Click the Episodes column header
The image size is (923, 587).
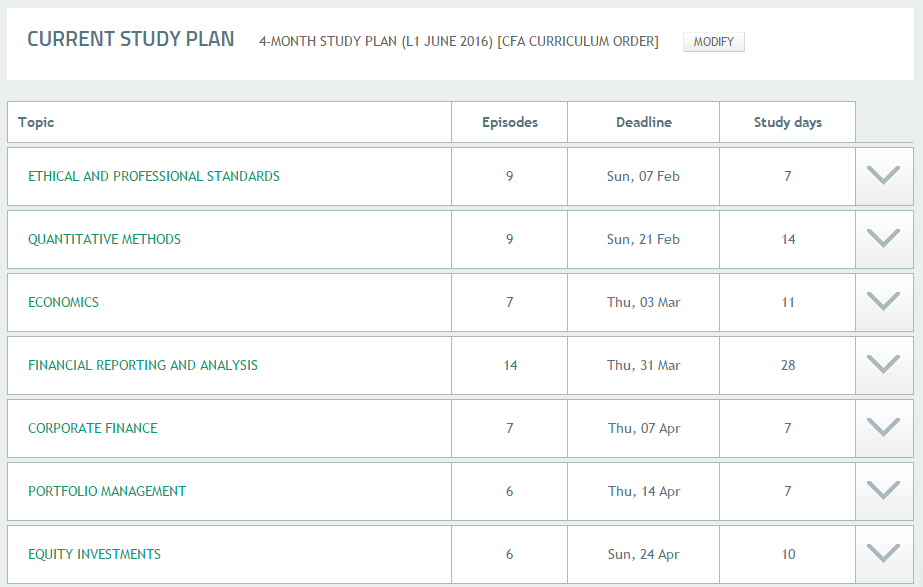(x=510, y=122)
